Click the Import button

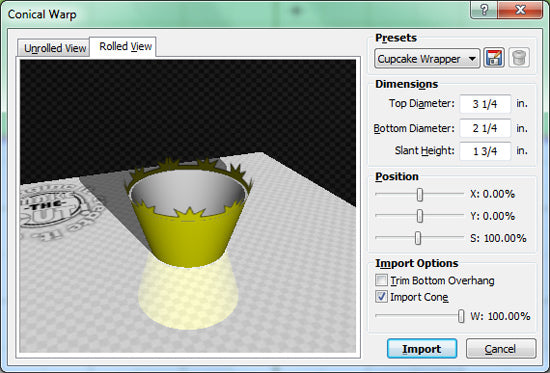422,348
